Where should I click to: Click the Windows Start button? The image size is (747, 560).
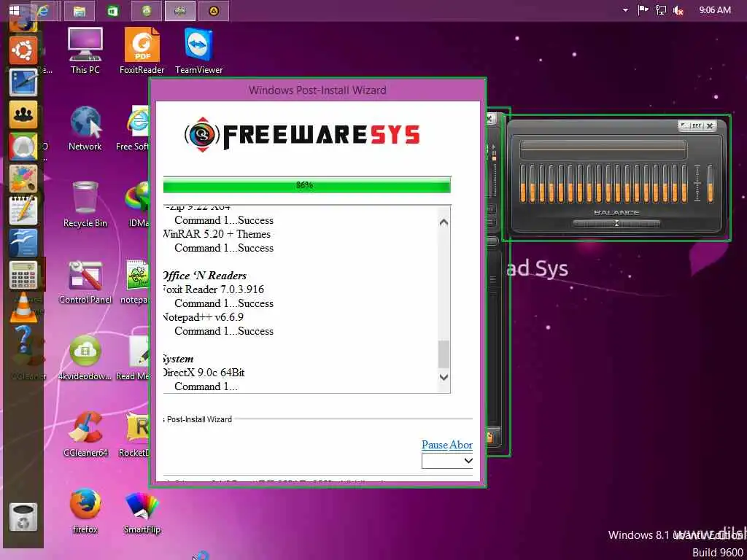15,10
